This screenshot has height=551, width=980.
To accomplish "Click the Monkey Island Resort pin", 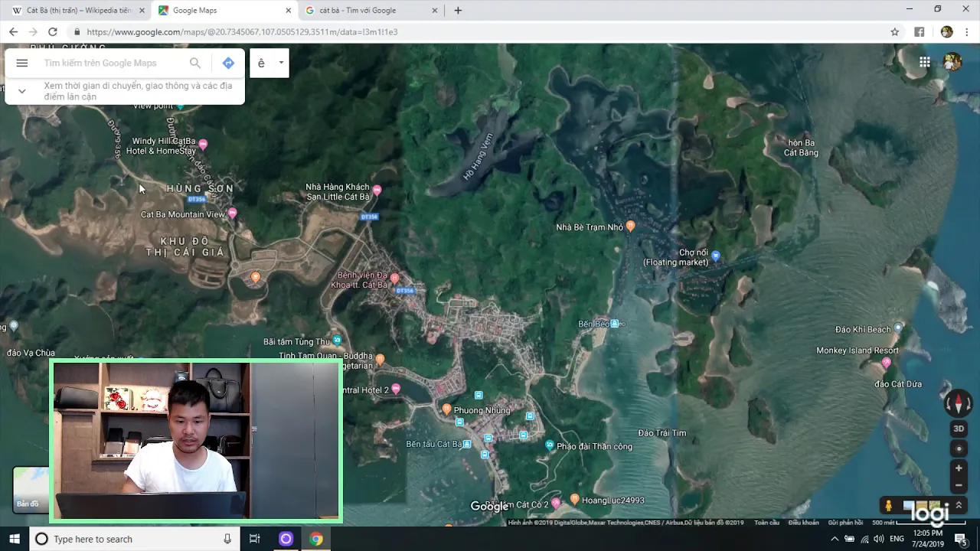I will pos(887,362).
